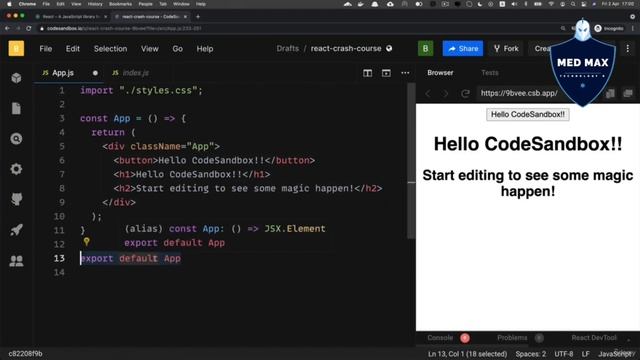This screenshot has height=360, width=640.
Task: Refresh the preview browser
Action: (x=465, y=93)
